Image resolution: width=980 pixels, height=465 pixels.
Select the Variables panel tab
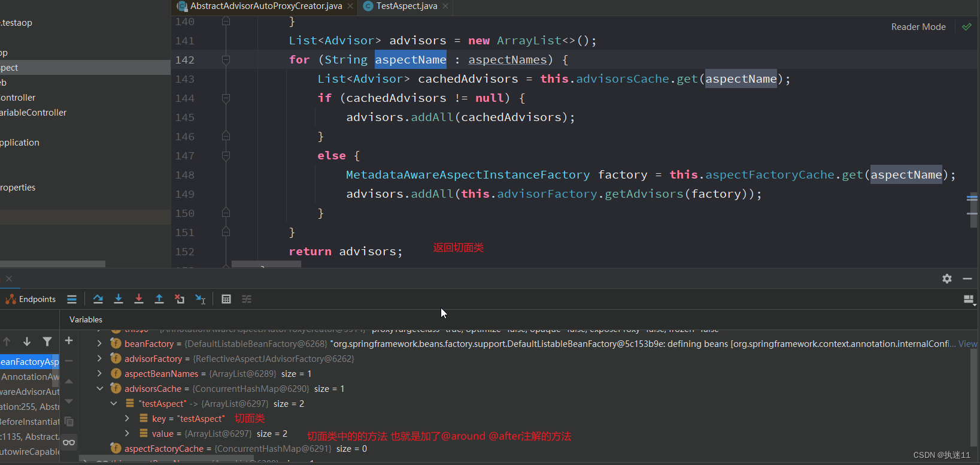coord(86,319)
